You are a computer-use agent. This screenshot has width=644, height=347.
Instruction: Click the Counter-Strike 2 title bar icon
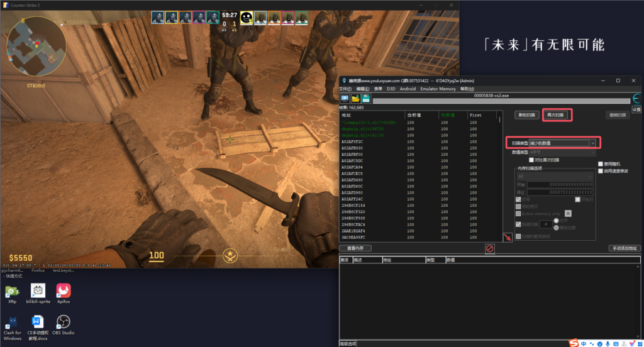coord(5,5)
